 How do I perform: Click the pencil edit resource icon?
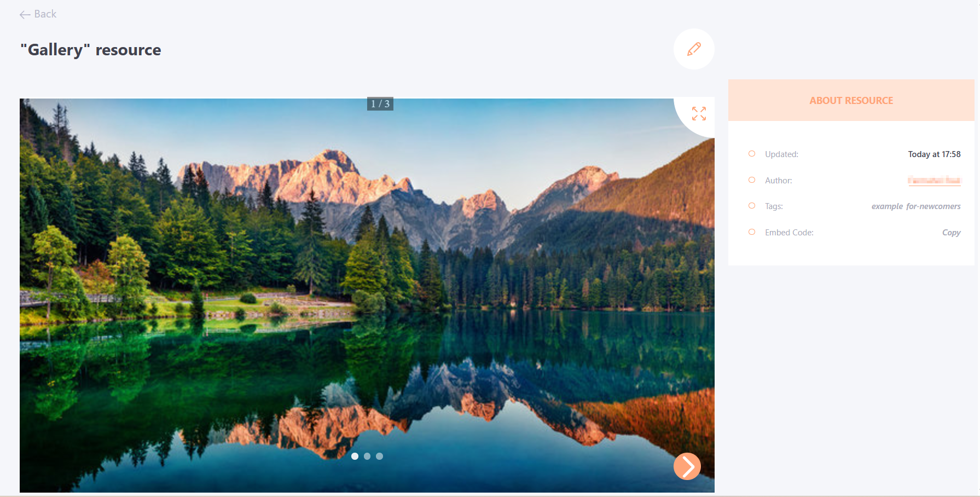694,49
